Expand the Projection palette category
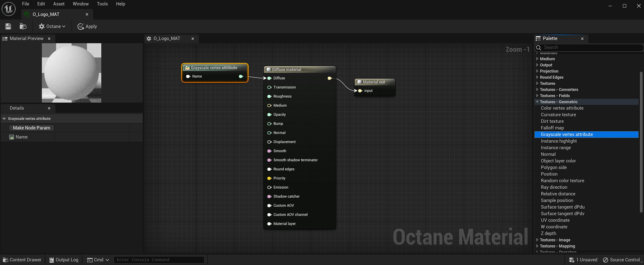Screen dimensions: 644x265 pyautogui.click(x=537, y=71)
